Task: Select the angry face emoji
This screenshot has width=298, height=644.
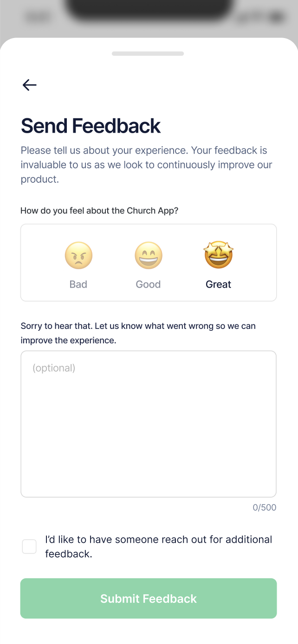Action: click(78, 255)
